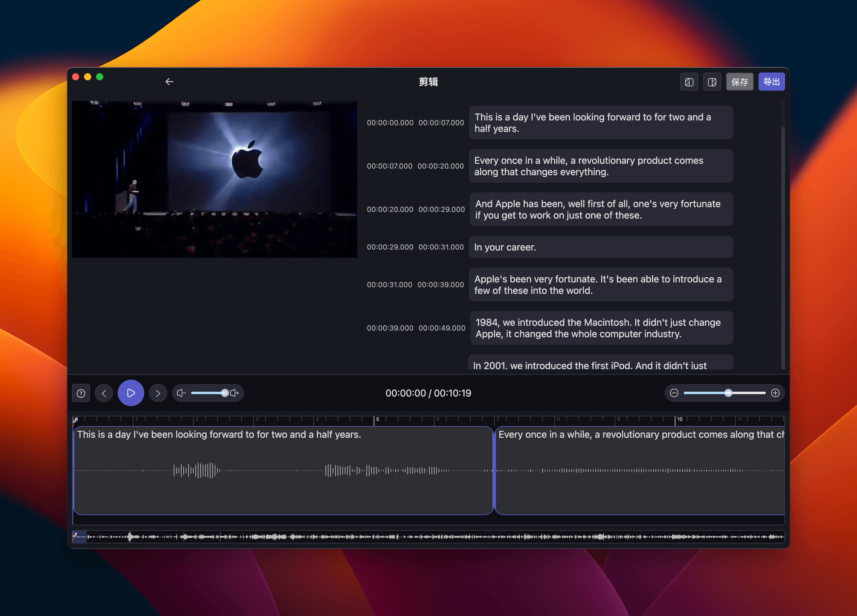The height and width of the screenshot is (616, 857).
Task: Edit subtitle "In your career."
Action: (601, 247)
